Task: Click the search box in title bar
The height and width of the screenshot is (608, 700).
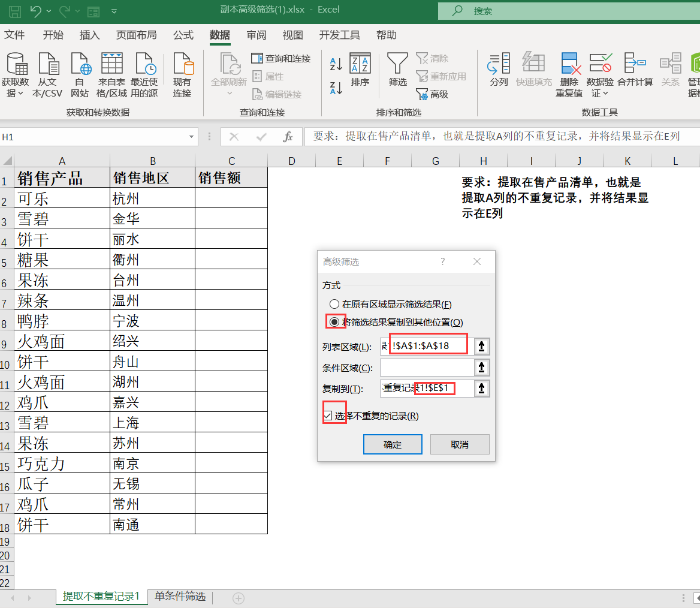Action: tap(569, 11)
